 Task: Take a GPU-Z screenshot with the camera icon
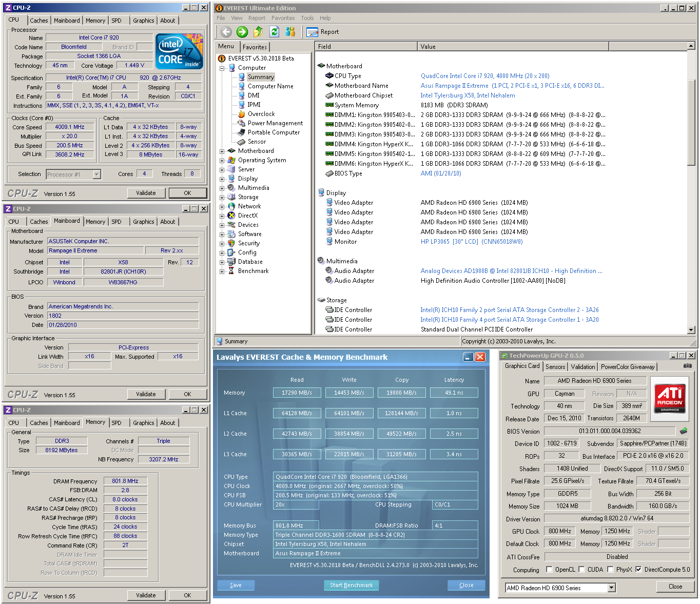pos(688,366)
